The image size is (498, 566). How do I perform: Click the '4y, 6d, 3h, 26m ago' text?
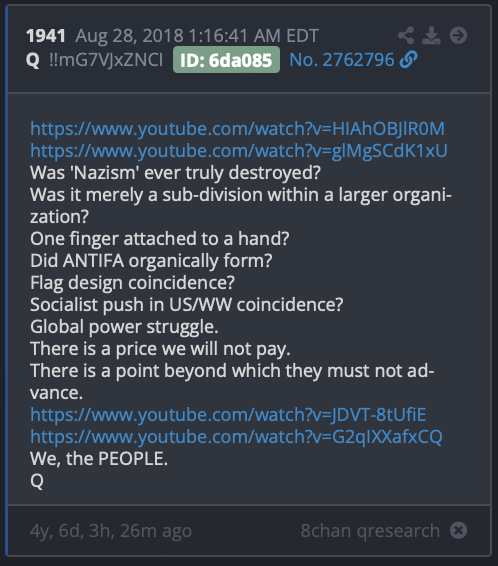111,531
